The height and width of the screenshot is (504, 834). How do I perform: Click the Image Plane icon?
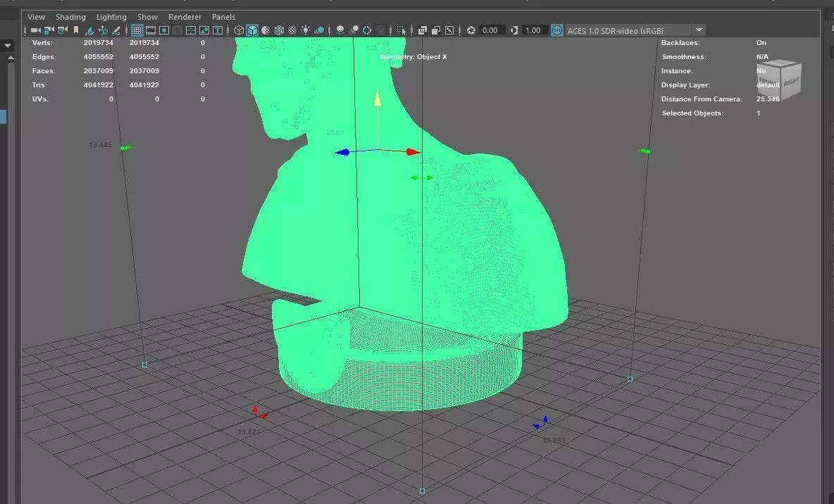point(89,30)
